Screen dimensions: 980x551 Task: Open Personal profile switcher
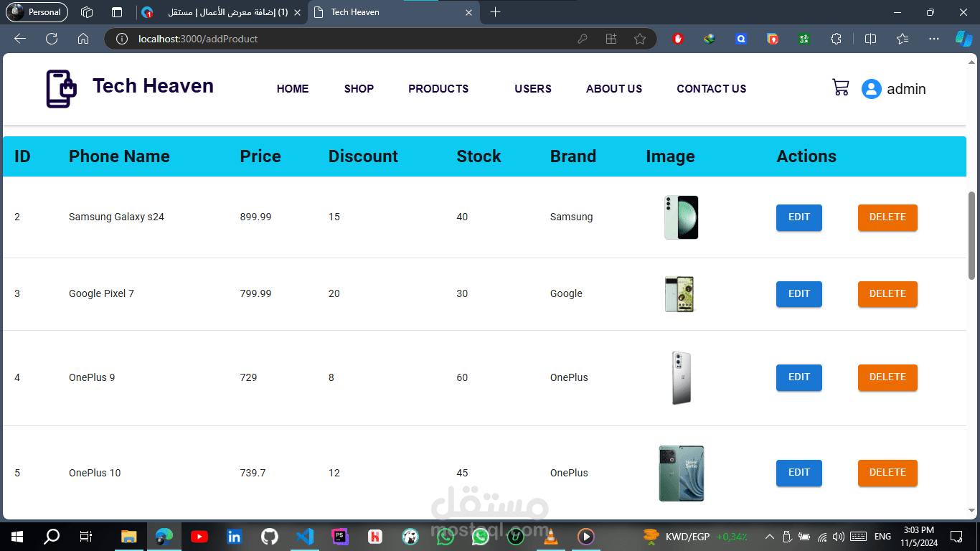pyautogui.click(x=37, y=12)
